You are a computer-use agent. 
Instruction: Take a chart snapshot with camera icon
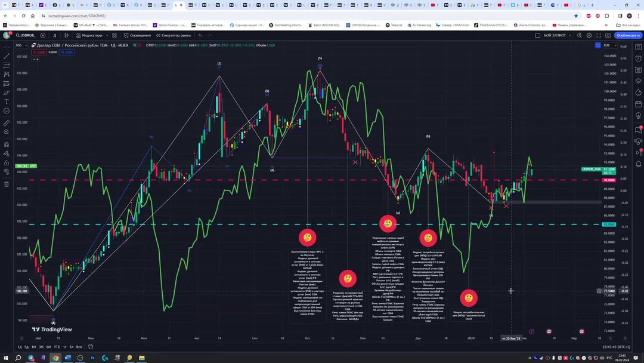[x=608, y=35]
